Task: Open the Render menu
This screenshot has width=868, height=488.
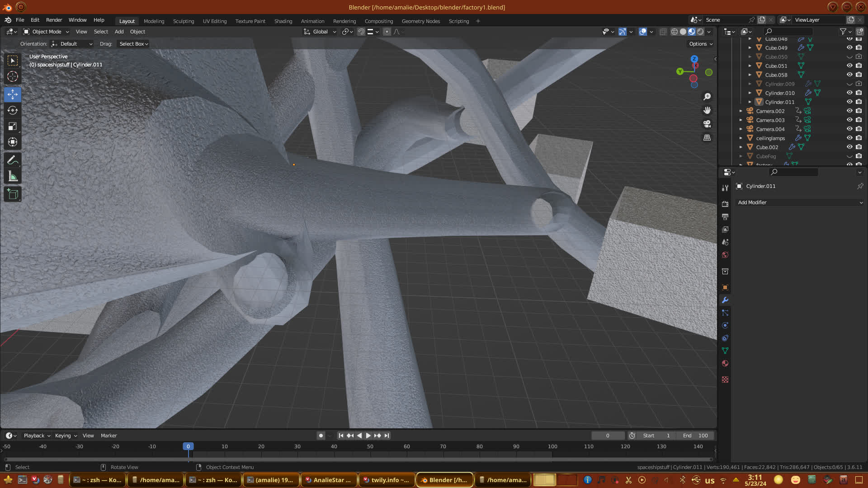Action: (x=54, y=20)
